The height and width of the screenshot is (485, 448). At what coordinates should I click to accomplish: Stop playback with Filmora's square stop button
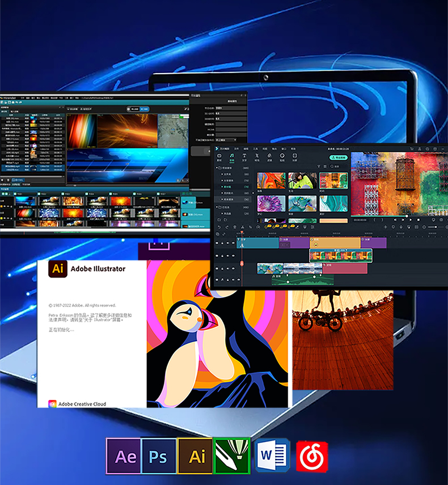[419, 220]
